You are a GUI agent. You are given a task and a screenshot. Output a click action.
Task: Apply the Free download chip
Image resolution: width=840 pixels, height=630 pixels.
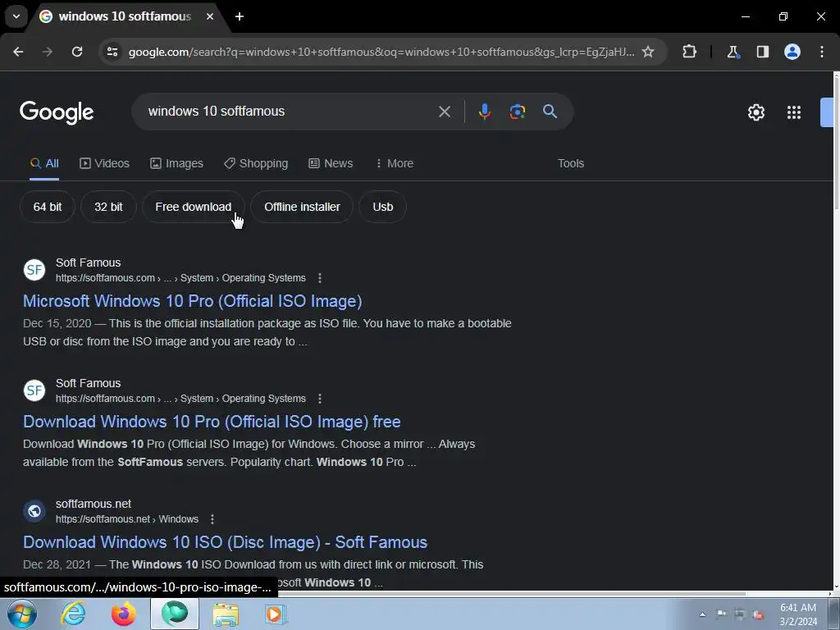tap(194, 207)
